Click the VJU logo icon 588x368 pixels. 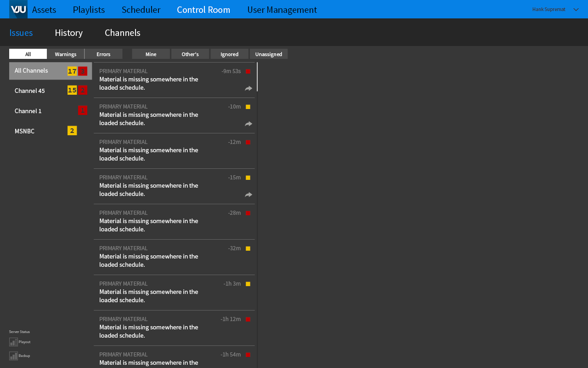click(18, 9)
